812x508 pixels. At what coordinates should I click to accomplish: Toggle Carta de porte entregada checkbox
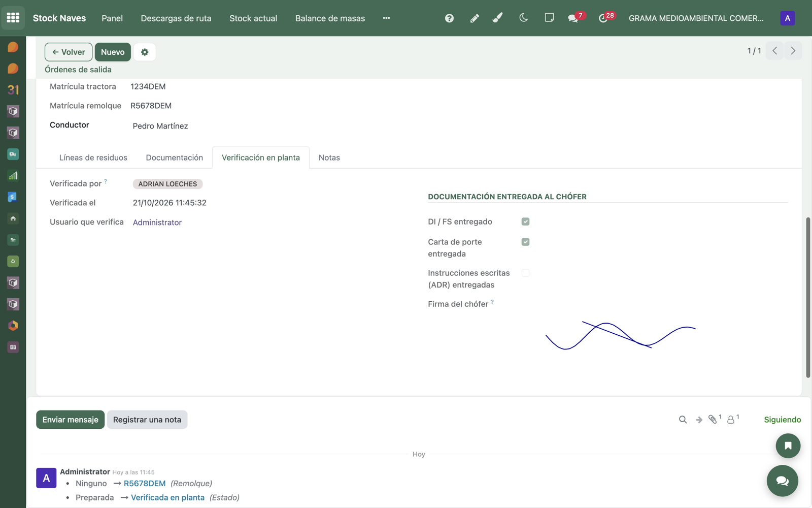[525, 242]
